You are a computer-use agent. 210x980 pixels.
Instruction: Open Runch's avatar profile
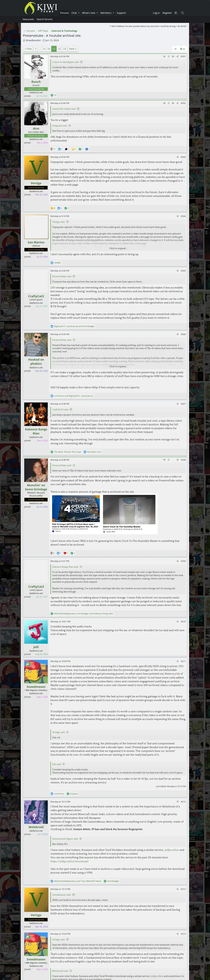tap(36, 67)
